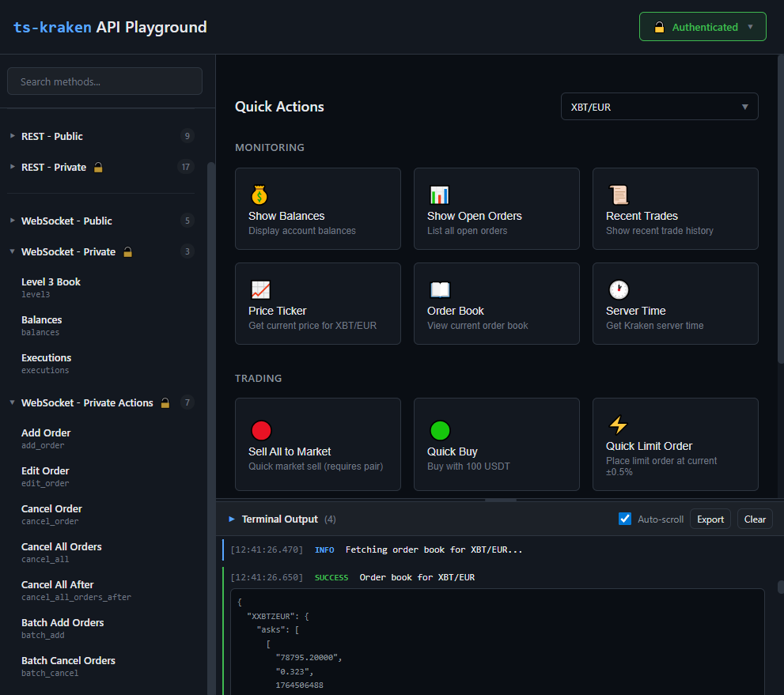Open the XBT/EUR trading pair dropdown

659,106
